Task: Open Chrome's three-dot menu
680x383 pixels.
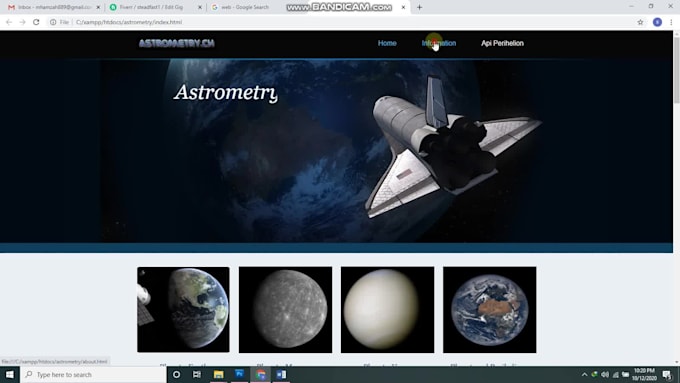Action: (x=671, y=22)
